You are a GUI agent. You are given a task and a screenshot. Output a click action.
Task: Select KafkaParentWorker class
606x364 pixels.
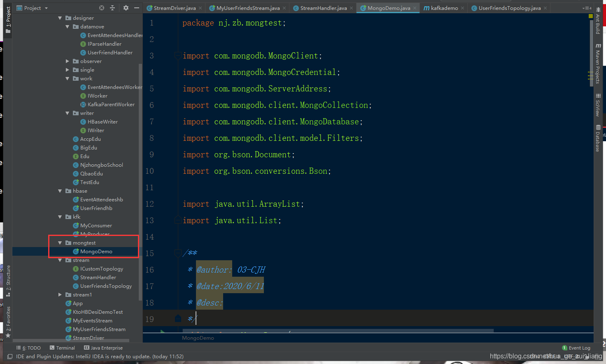107,105
